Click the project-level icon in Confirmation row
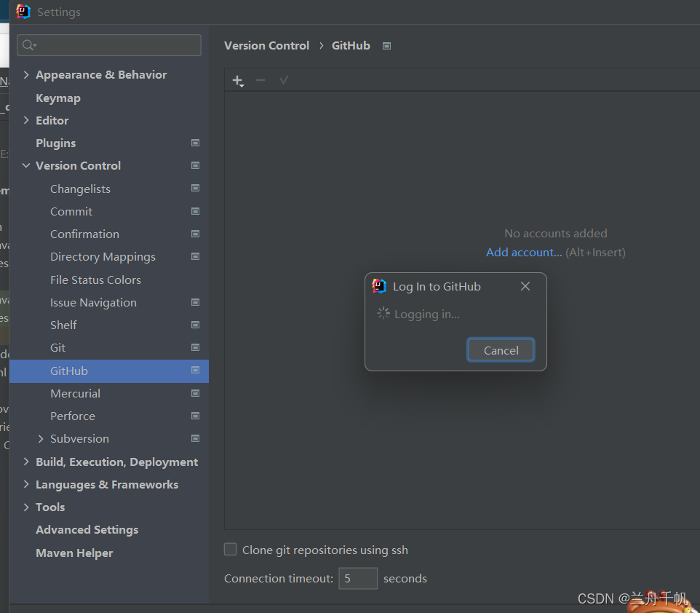 195,234
